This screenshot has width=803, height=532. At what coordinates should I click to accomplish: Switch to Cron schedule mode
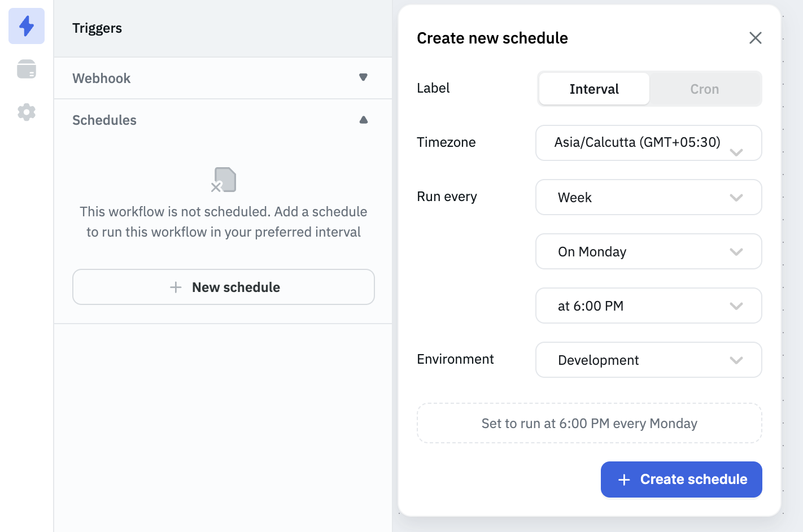704,89
